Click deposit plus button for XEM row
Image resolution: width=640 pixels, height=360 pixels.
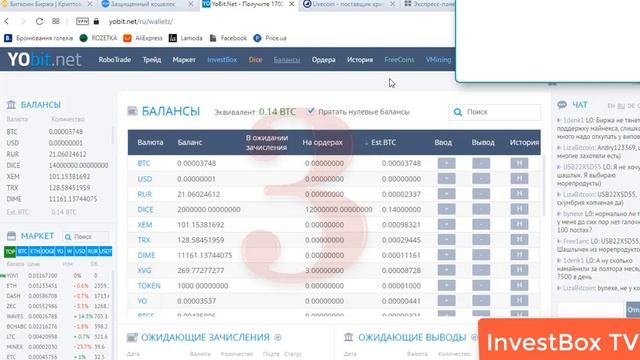[447, 224]
